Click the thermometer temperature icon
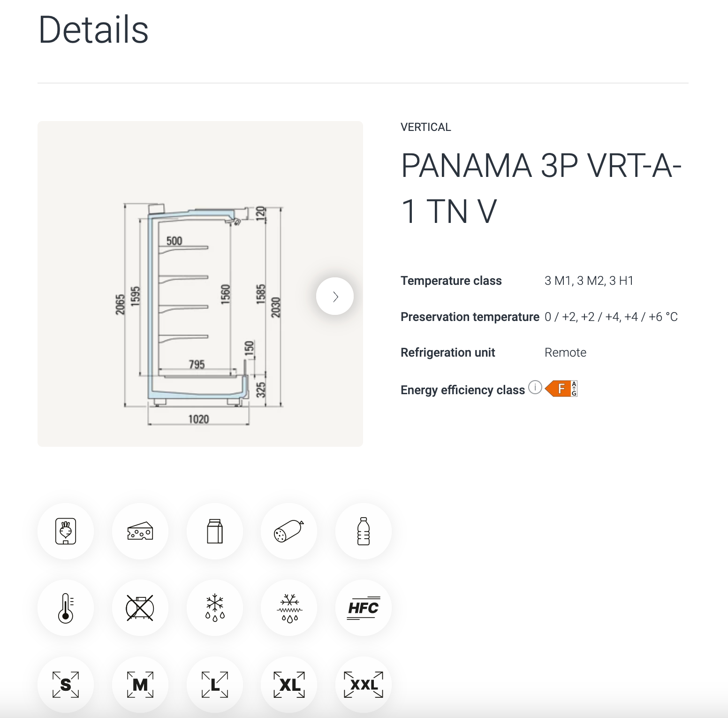Image resolution: width=728 pixels, height=718 pixels. point(66,608)
